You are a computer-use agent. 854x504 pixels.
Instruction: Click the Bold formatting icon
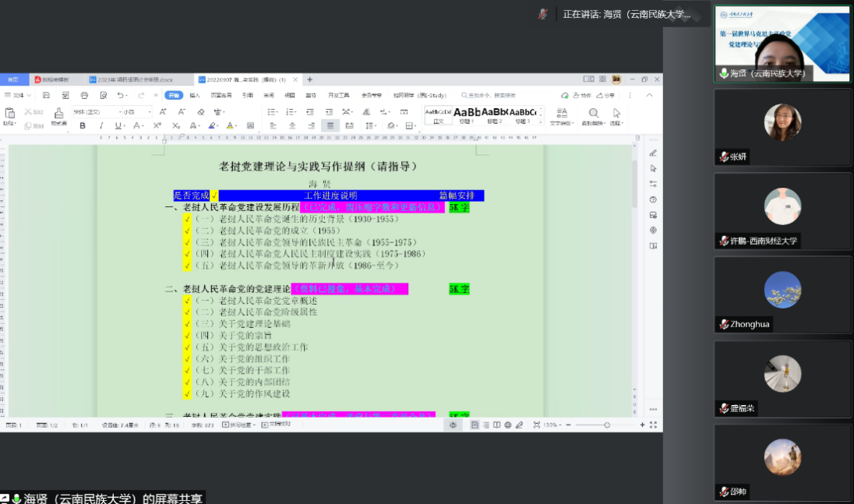point(83,125)
